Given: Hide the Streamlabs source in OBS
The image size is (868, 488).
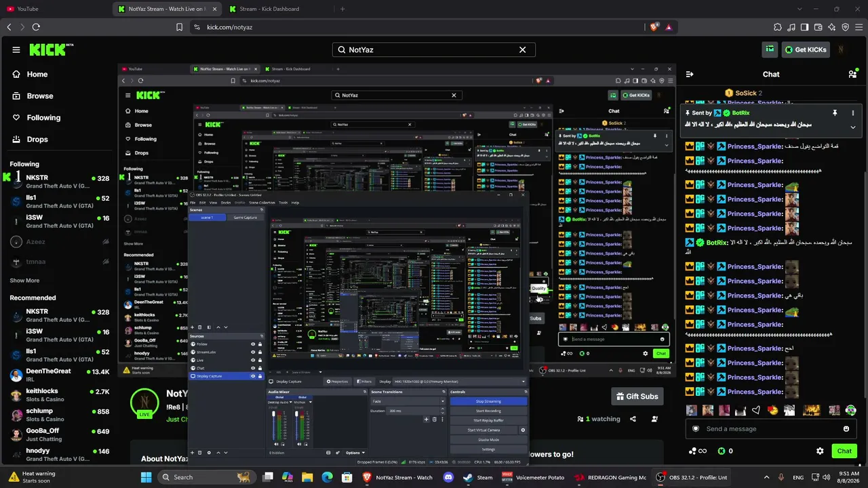Looking at the screenshot, I should (253, 352).
